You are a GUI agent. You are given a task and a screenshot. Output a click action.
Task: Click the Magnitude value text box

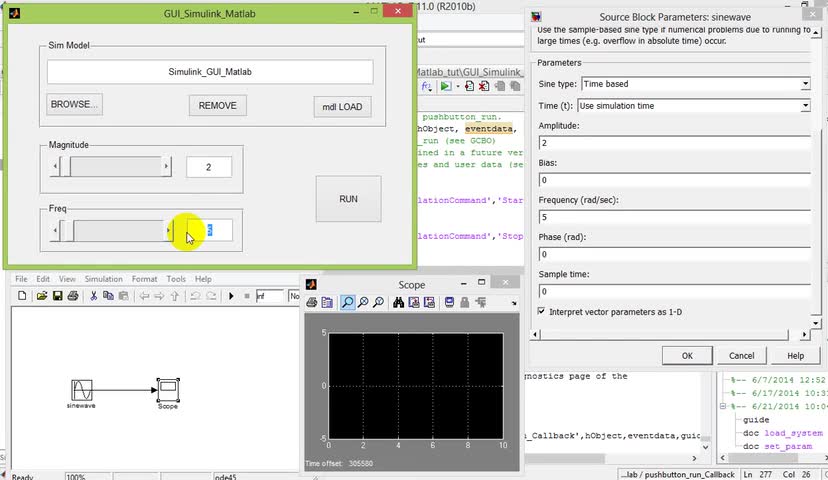tap(209, 167)
